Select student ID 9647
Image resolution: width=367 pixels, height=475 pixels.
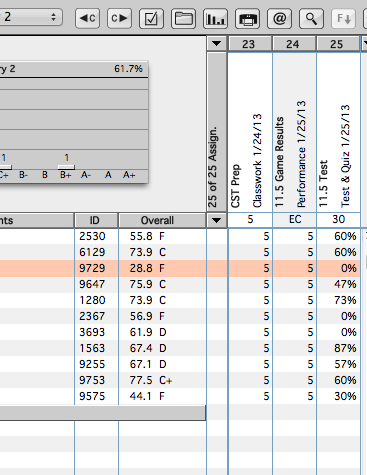click(92, 284)
